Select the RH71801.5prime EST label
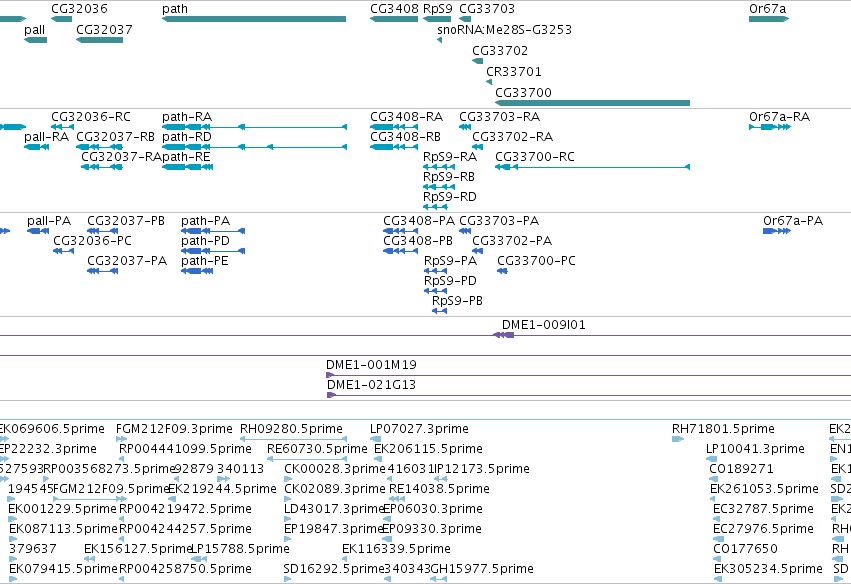This screenshot has width=851, height=584. 723,429
